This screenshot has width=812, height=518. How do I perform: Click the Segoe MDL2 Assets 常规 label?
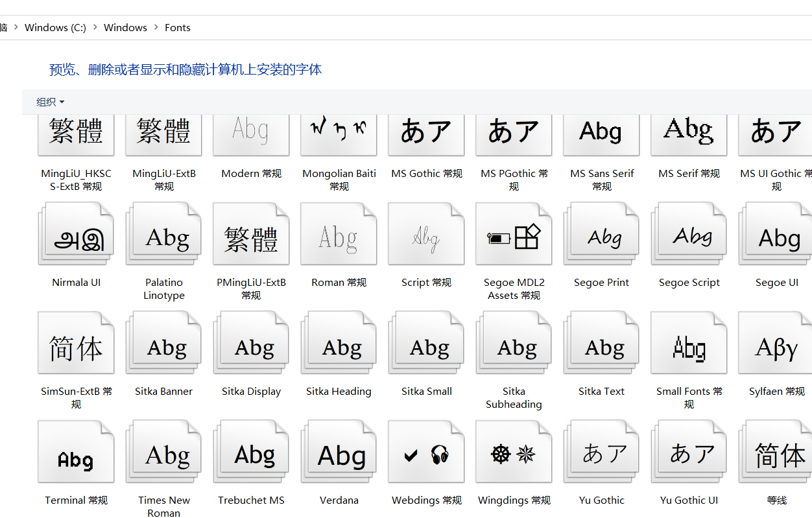click(x=514, y=288)
